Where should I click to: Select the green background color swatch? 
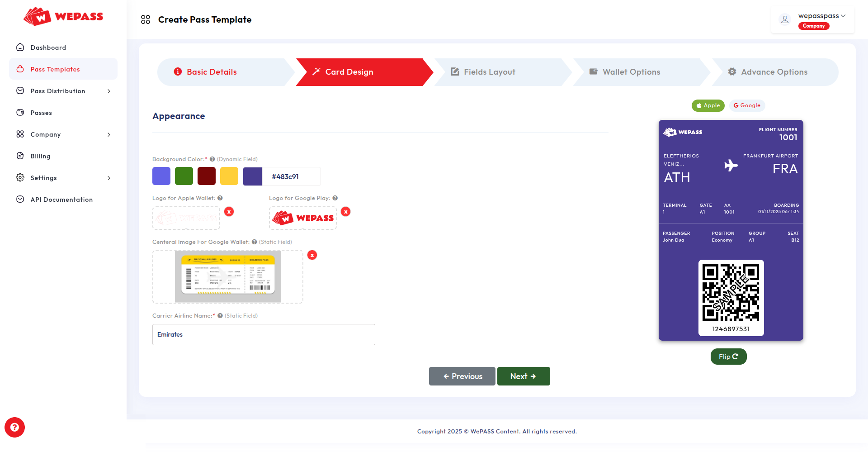coord(184,176)
